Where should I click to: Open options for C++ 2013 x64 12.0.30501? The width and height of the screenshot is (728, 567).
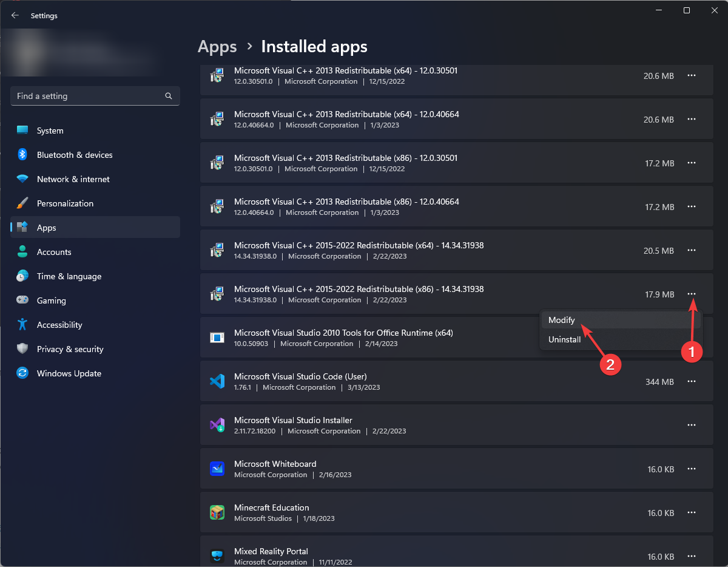pos(691,75)
